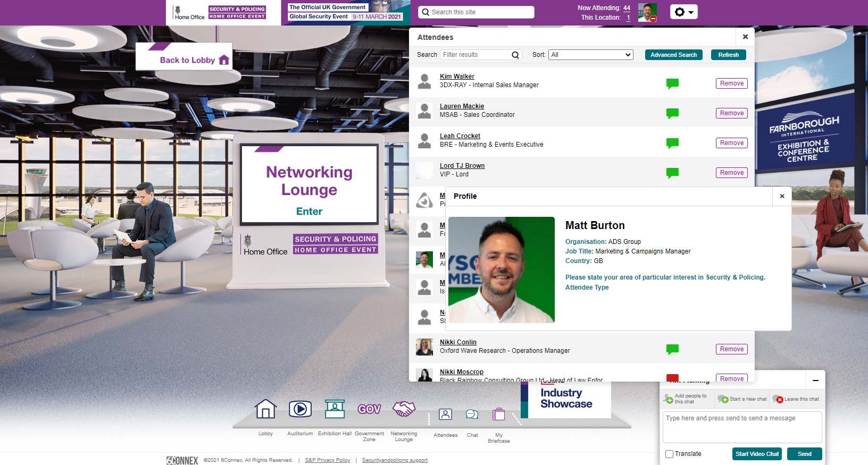Remove Leah Crocket from list
Viewport: 868px width, 465px height.
point(731,143)
